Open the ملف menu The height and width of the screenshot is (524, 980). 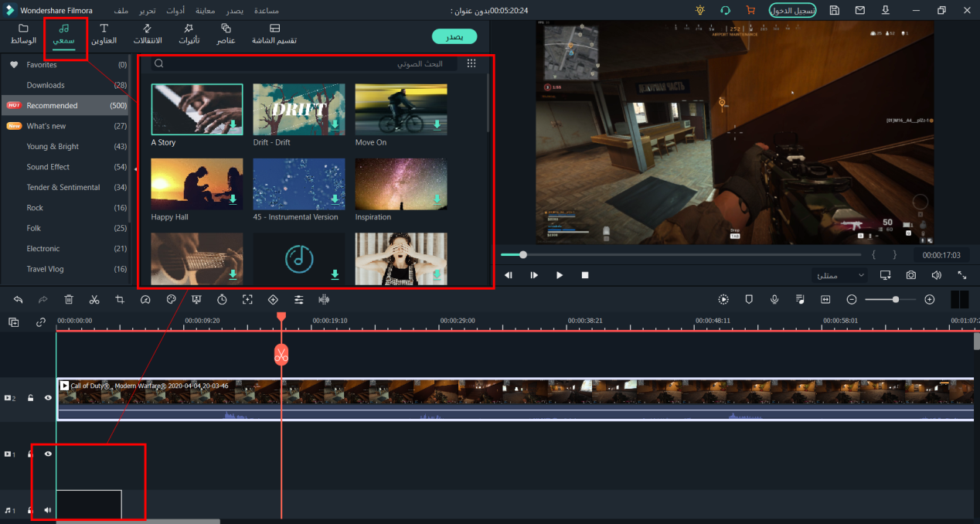pos(121,11)
